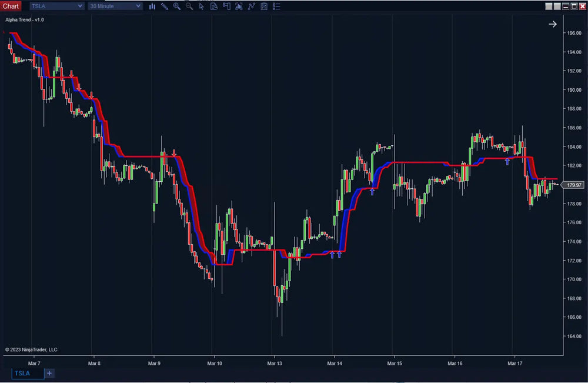Click the NinjaTrader LLC copyright text
The height and width of the screenshot is (383, 588).
pos(32,349)
